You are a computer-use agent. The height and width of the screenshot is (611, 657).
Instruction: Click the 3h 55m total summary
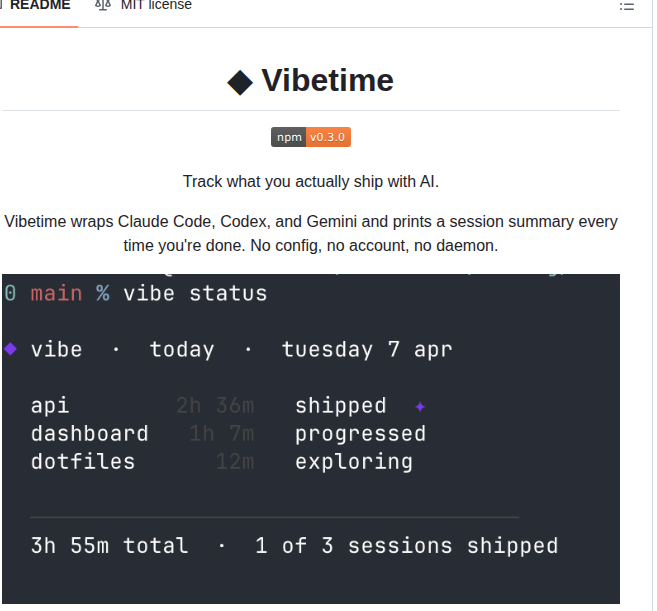tap(110, 546)
